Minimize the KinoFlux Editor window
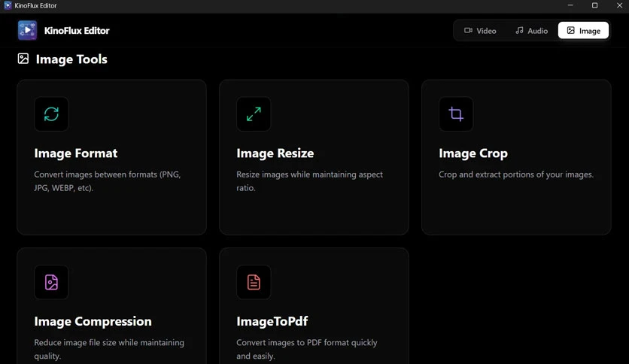Screen dimensions: 629x364 click(570, 5)
